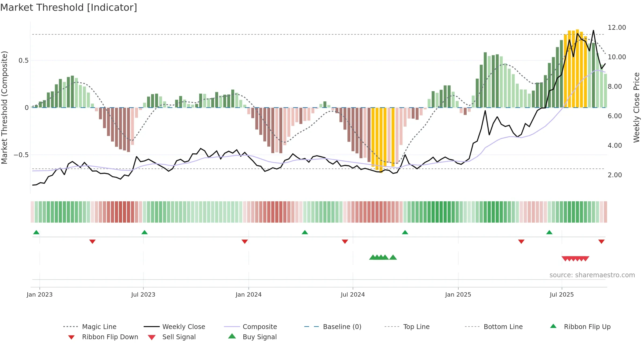Click the 10.00 price axis label

(x=617, y=57)
